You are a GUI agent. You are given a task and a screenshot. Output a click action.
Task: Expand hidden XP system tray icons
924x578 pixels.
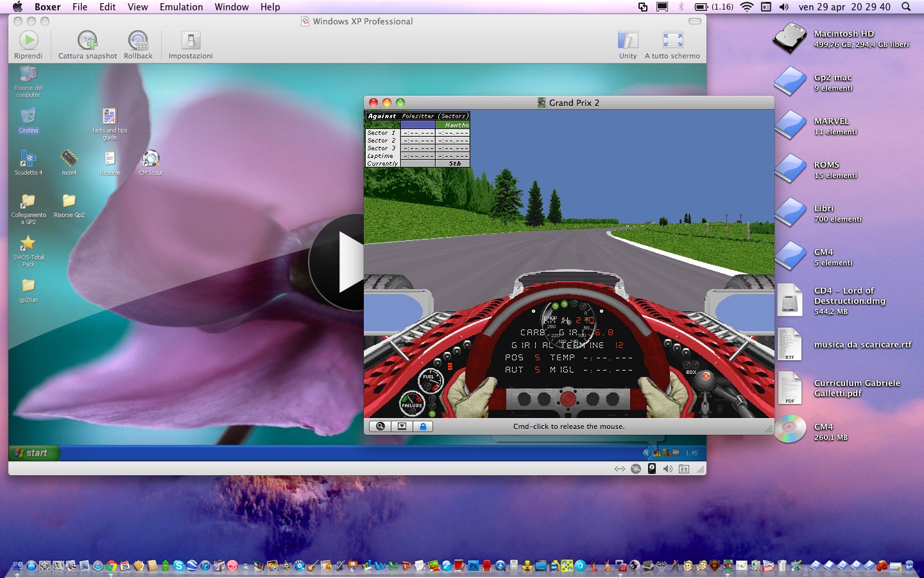(646, 453)
